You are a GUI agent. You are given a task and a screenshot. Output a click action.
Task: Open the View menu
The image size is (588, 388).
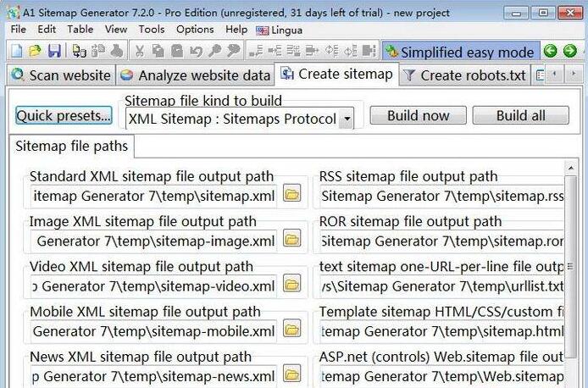pyautogui.click(x=116, y=30)
